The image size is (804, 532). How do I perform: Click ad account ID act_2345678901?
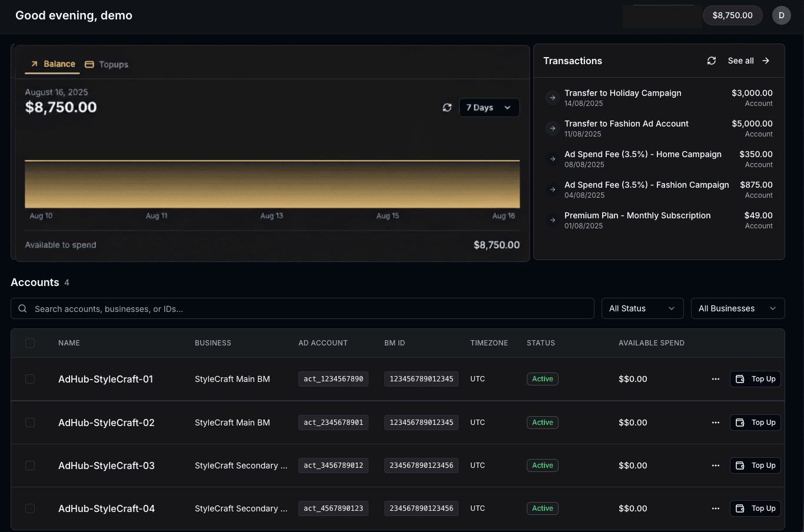(x=333, y=423)
